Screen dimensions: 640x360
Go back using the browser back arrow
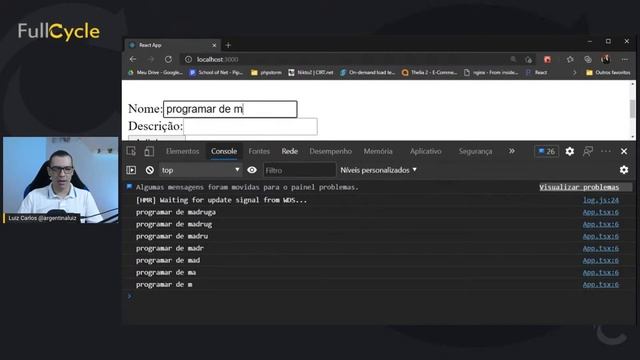(x=133, y=59)
